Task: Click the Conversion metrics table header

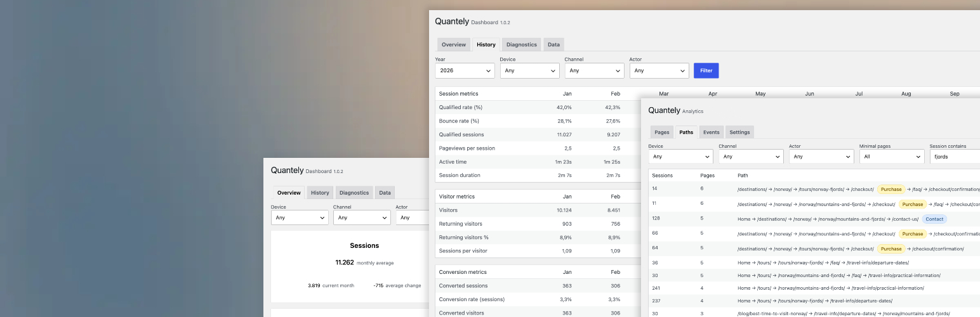Action: point(463,272)
